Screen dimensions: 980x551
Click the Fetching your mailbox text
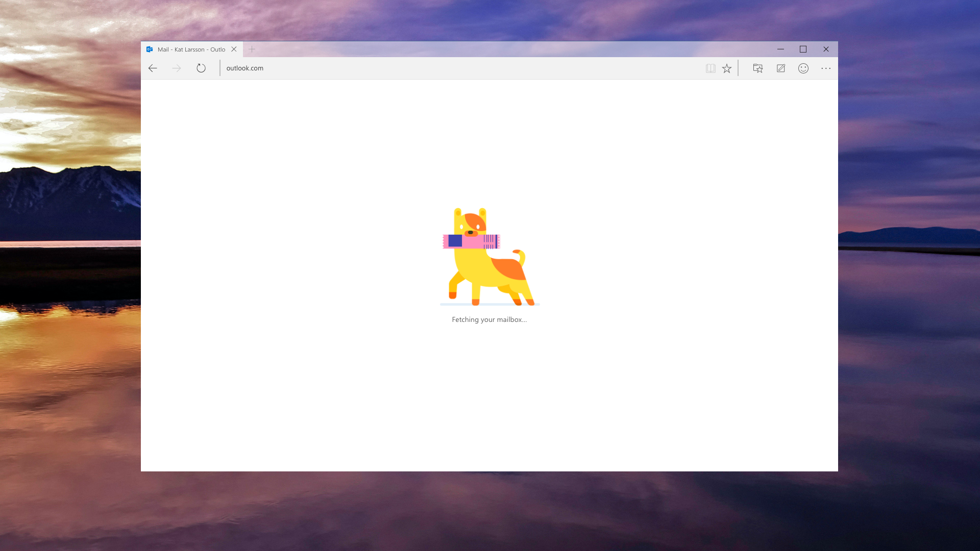[x=489, y=320]
